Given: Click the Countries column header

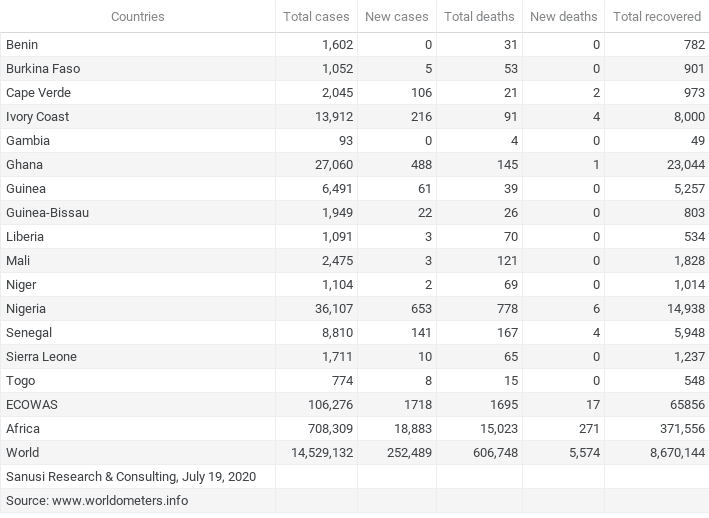Looking at the screenshot, I should [137, 17].
